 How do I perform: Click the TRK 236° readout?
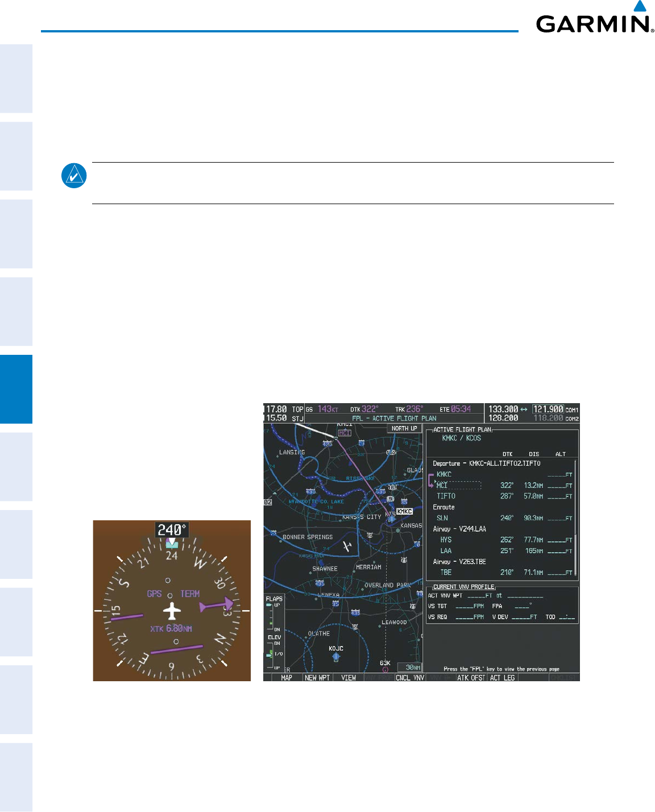click(x=409, y=409)
